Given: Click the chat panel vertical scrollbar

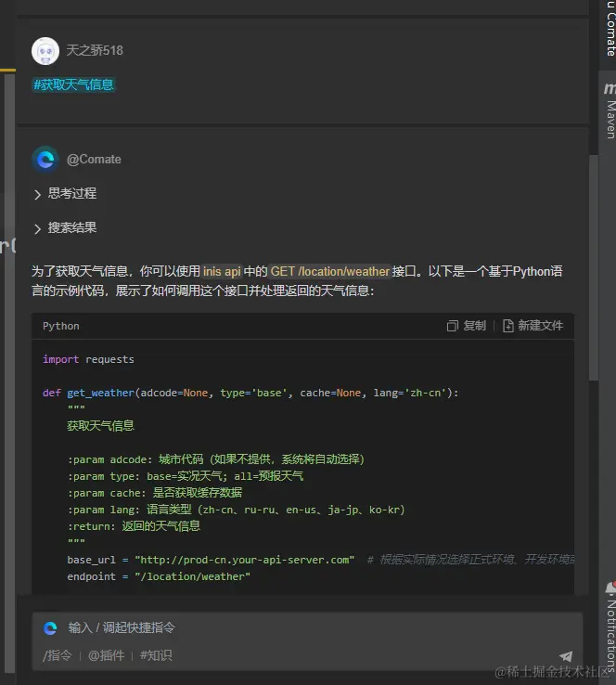Looking at the screenshot, I should click(594, 267).
